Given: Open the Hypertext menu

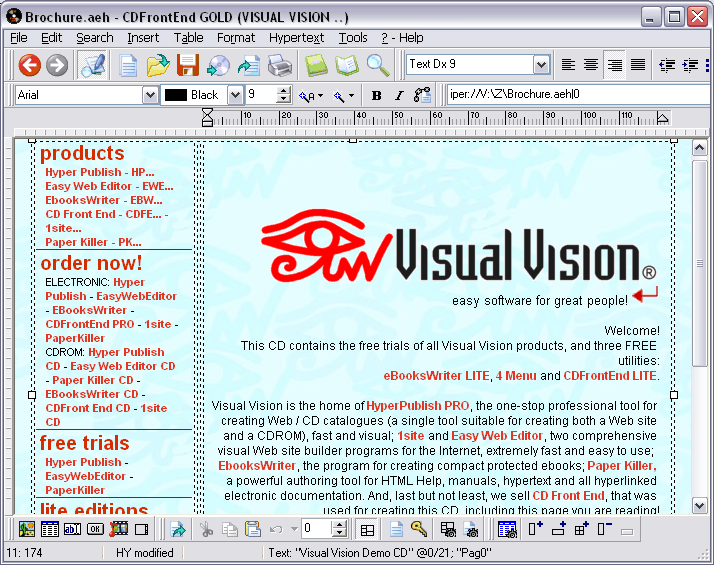Looking at the screenshot, I should 296,38.
